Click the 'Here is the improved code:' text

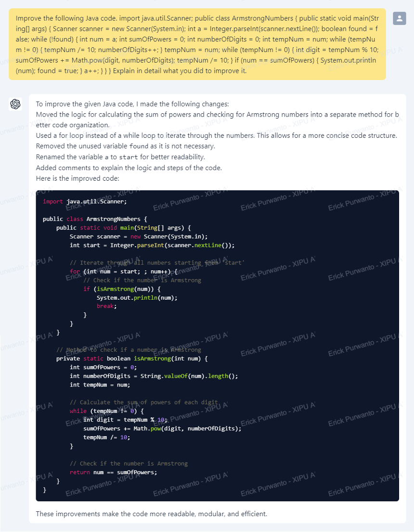point(78,178)
